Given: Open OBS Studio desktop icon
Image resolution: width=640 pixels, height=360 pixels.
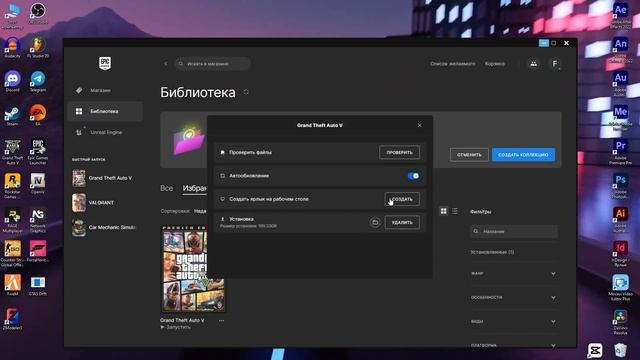Looking at the screenshot, I should [38, 13].
